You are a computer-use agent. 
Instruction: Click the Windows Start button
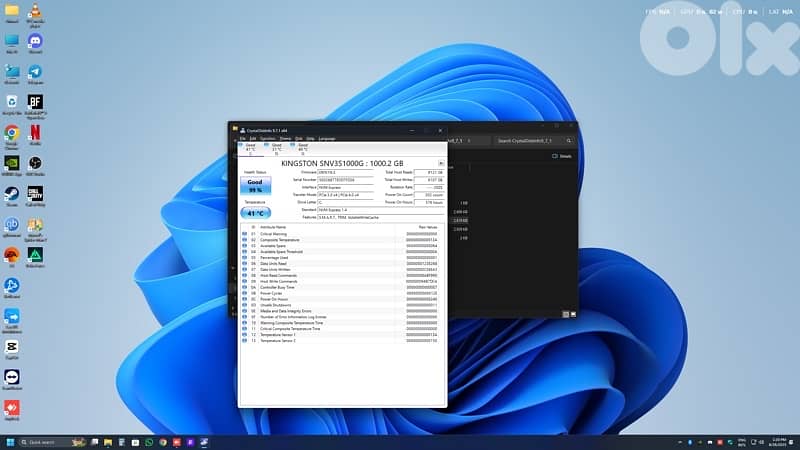(10, 442)
